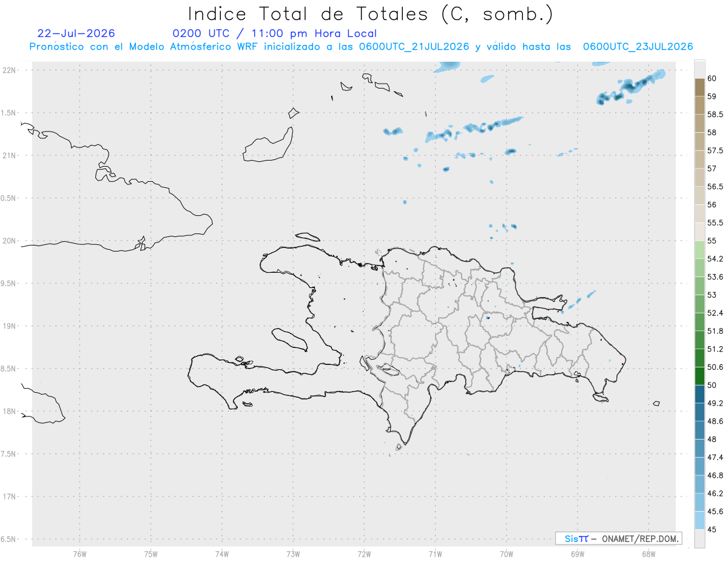Click the "18N" latitude label
This screenshot has width=728, height=562.
(x=10, y=412)
